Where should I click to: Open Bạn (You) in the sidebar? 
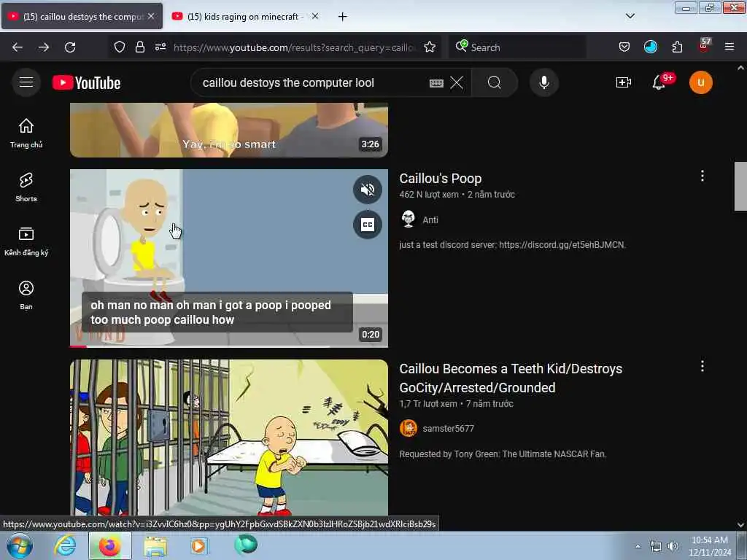[x=26, y=295]
